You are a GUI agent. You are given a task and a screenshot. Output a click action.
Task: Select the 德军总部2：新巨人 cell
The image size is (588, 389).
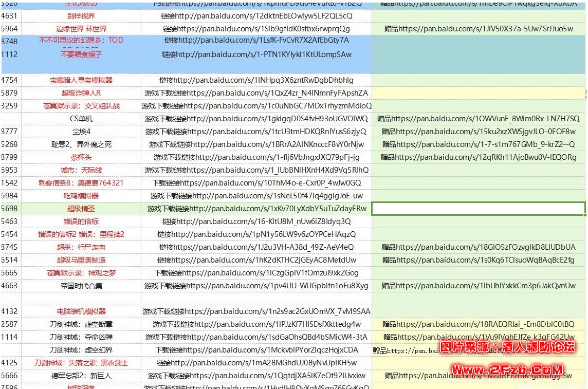81,376
